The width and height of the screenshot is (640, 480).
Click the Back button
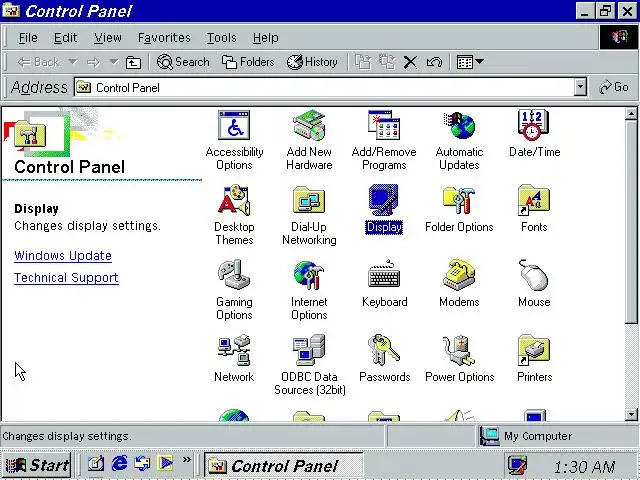pos(39,62)
